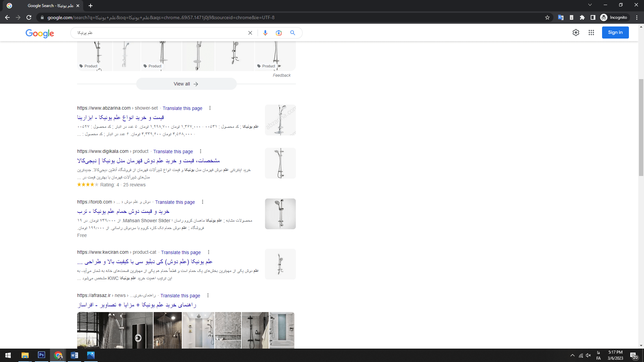Open the Google apps grid
Screen dimensions: 644x362
pos(591,33)
